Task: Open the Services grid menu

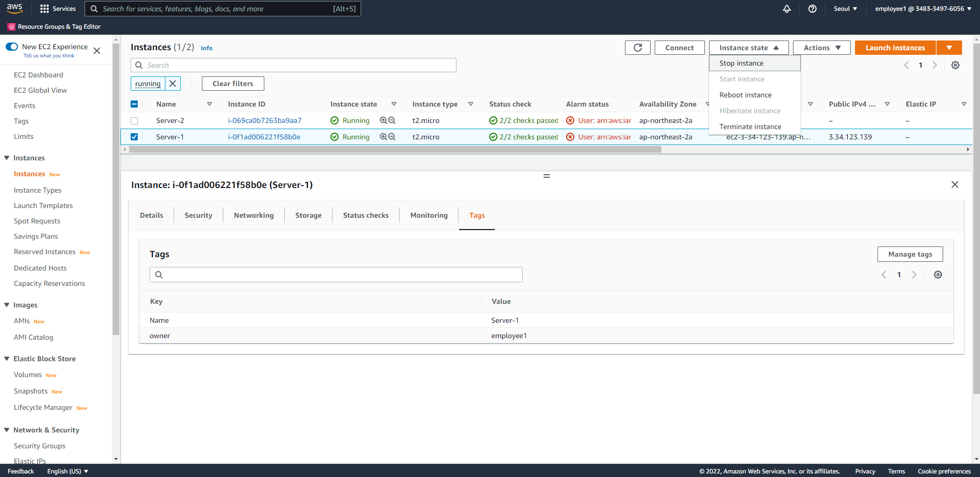Action: [58, 9]
